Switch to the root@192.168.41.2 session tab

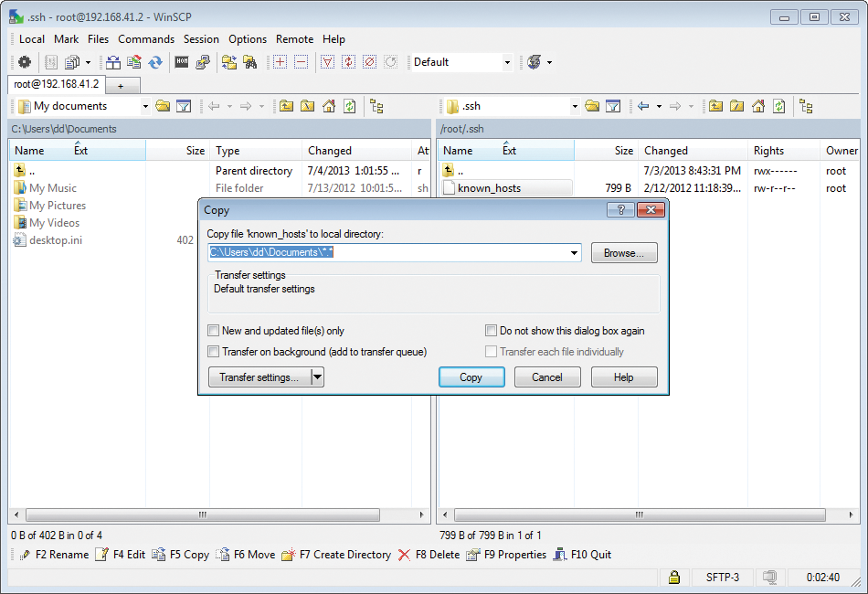pos(57,84)
